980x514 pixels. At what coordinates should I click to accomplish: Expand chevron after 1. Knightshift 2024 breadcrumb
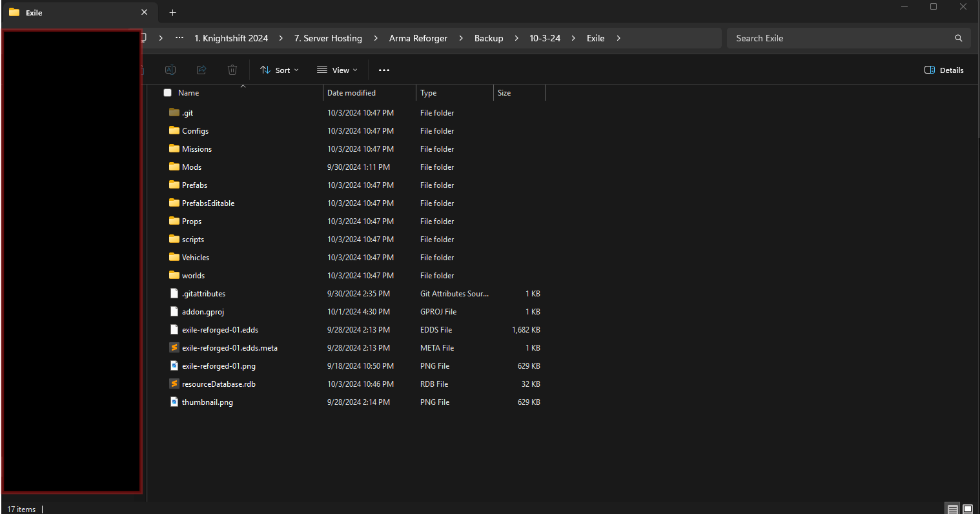click(x=281, y=38)
